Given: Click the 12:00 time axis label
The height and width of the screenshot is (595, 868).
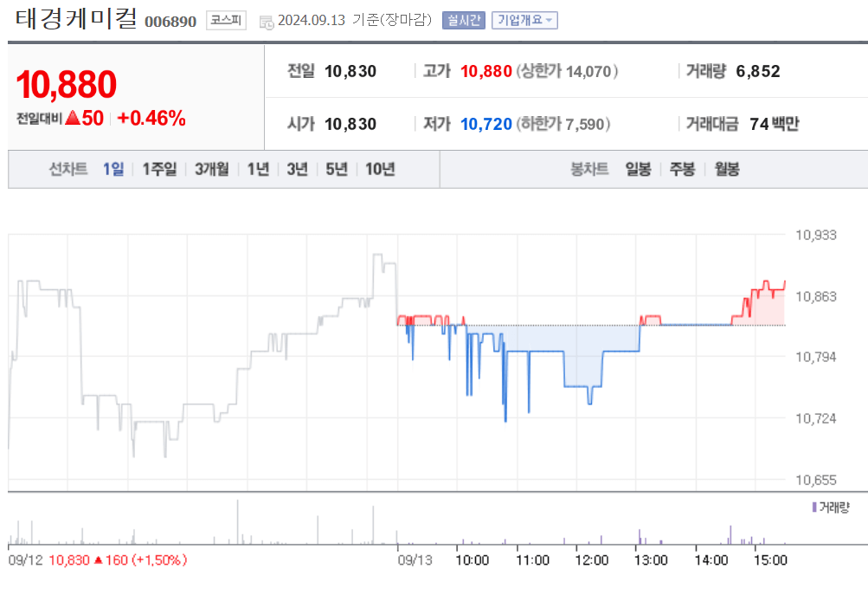Looking at the screenshot, I should point(592,560).
